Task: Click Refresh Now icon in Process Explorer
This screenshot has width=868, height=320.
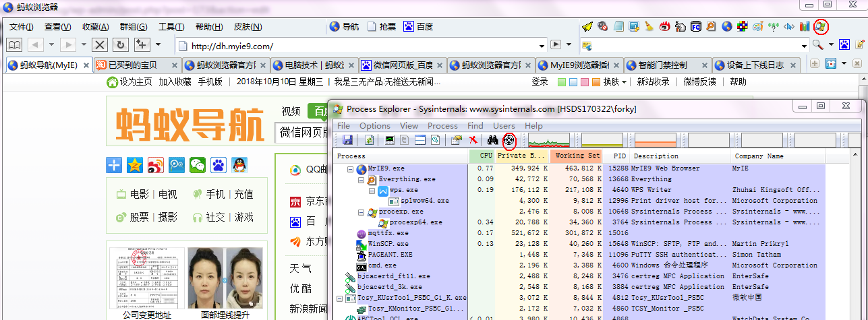Action: pos(370,140)
